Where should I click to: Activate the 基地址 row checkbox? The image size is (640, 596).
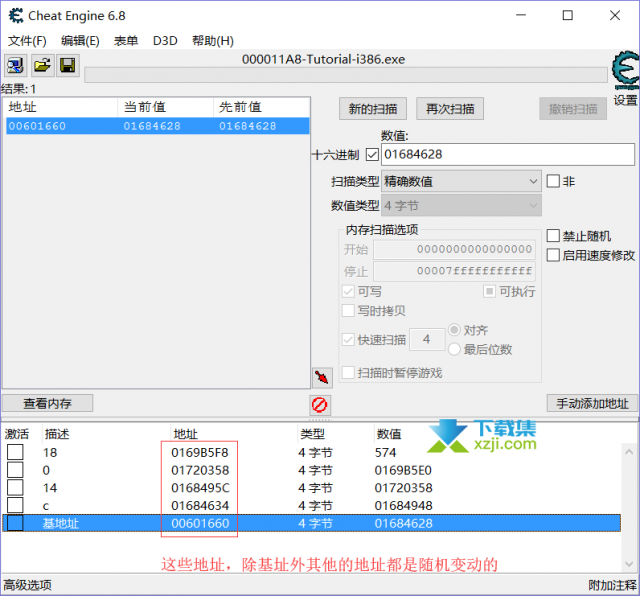pyautogui.click(x=15, y=523)
